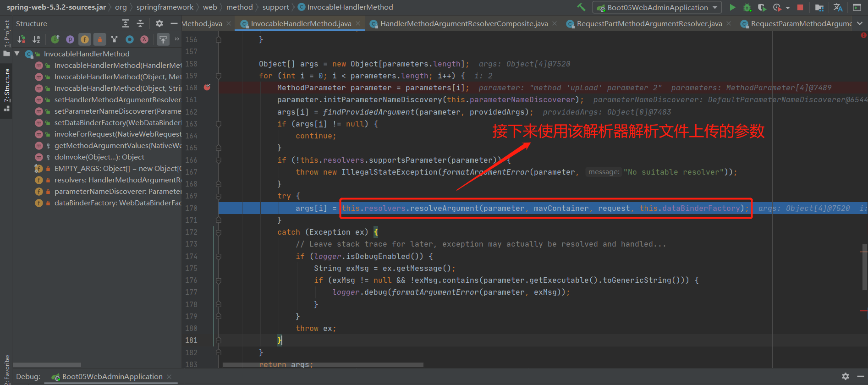Screen dimensions: 868x385
Task: Toggle Show Inherited members
Action: 55,39
